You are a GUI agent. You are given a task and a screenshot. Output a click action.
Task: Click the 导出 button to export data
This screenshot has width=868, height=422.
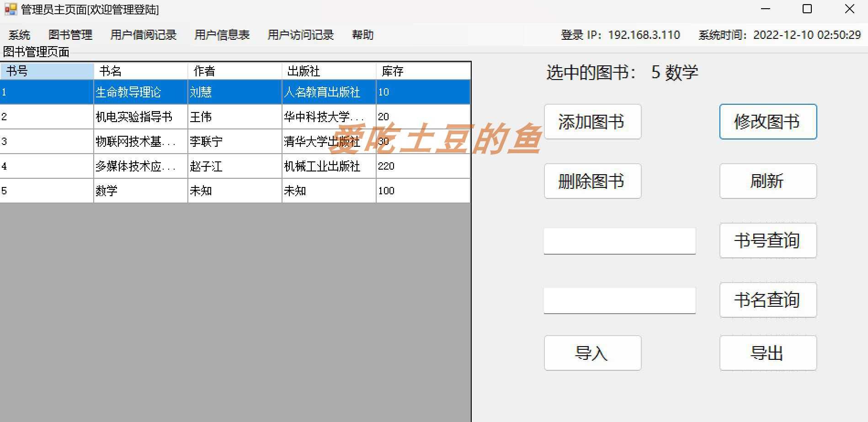767,353
